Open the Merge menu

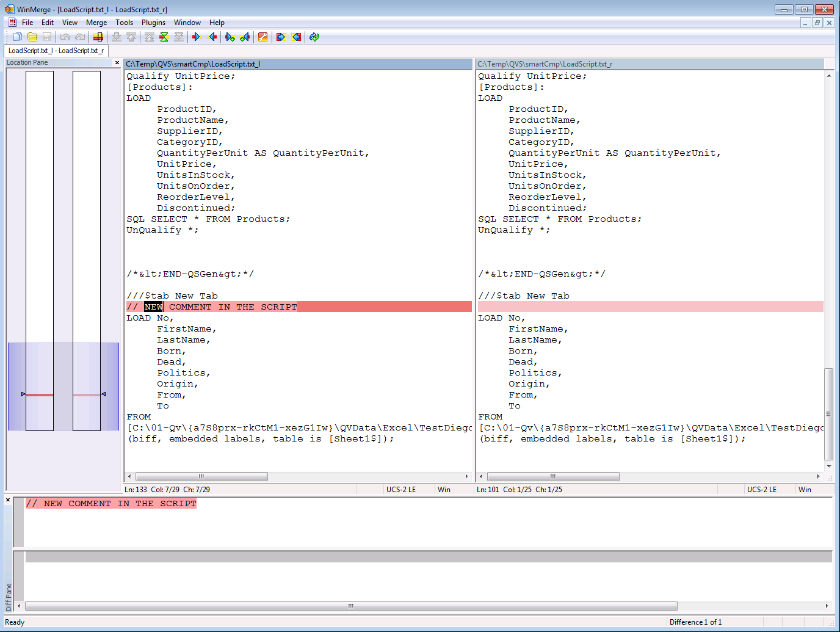click(x=96, y=23)
